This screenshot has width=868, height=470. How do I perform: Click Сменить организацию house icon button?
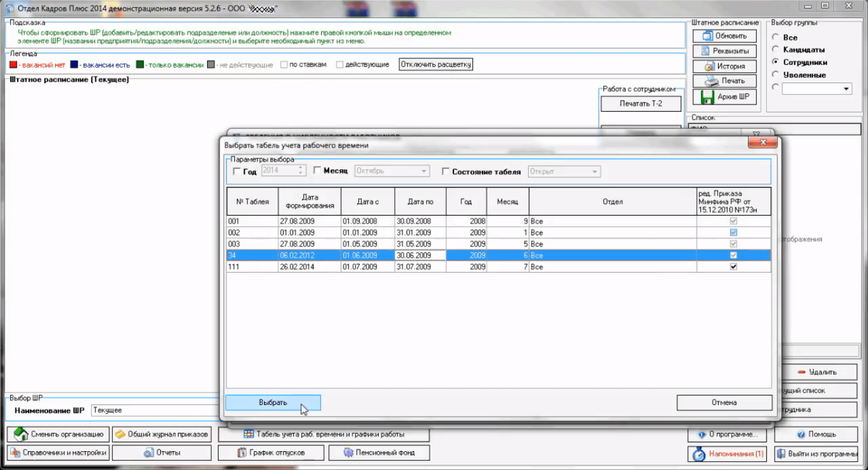pyautogui.click(x=58, y=434)
